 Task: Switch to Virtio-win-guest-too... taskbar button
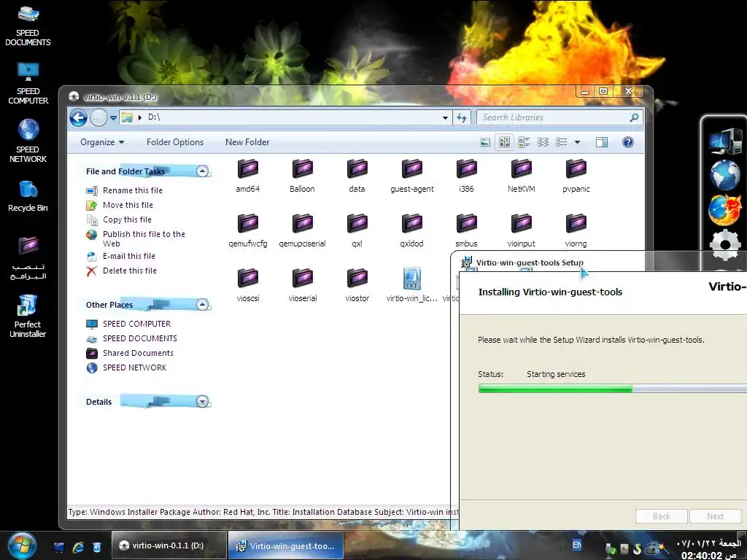[286, 545]
